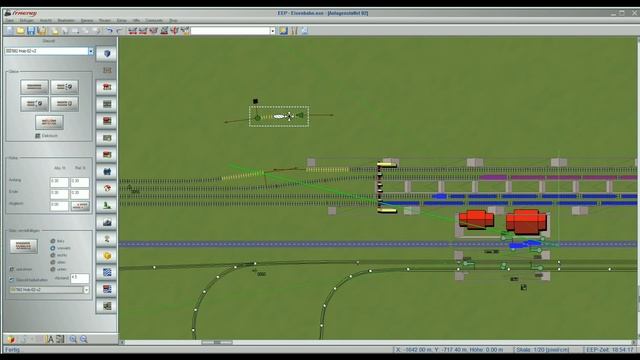640x360 pixels.
Task: Open the Datei menu
Action: [x=9, y=20]
